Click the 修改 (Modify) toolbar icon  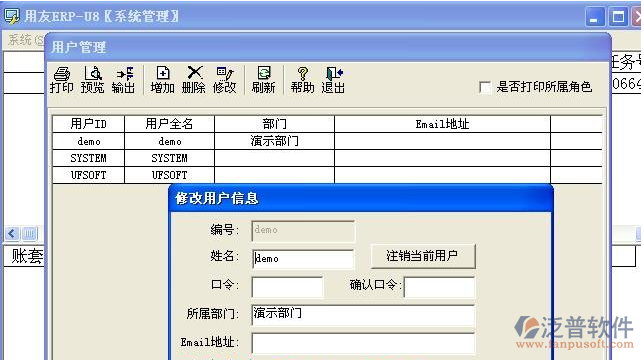point(225,80)
